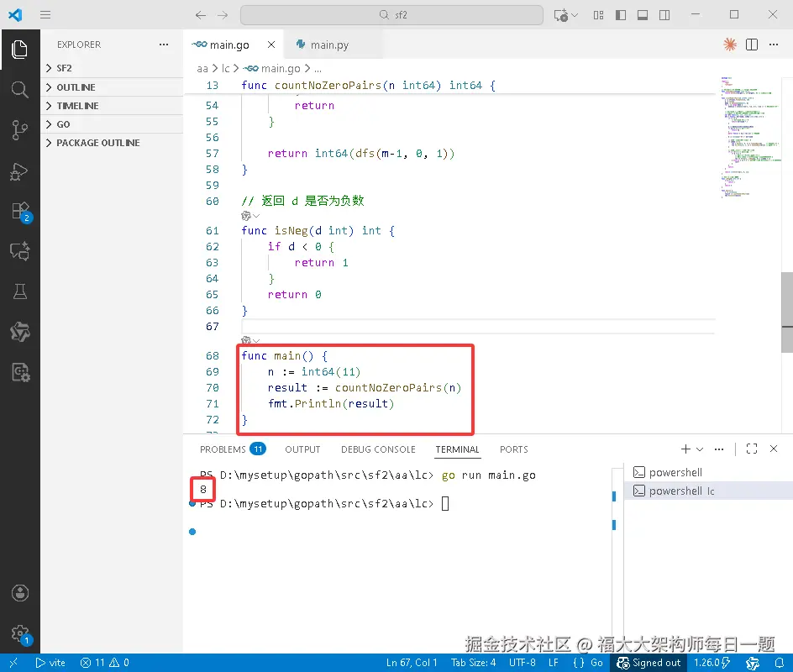Viewport: 793px width, 672px height.
Task: Change Tab Size: 4 indentation setting
Action: (x=474, y=663)
